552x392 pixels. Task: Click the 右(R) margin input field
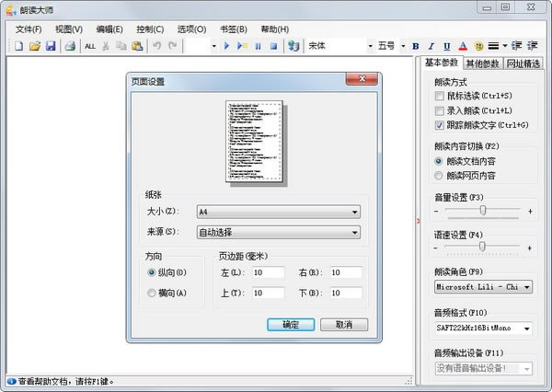346,272
